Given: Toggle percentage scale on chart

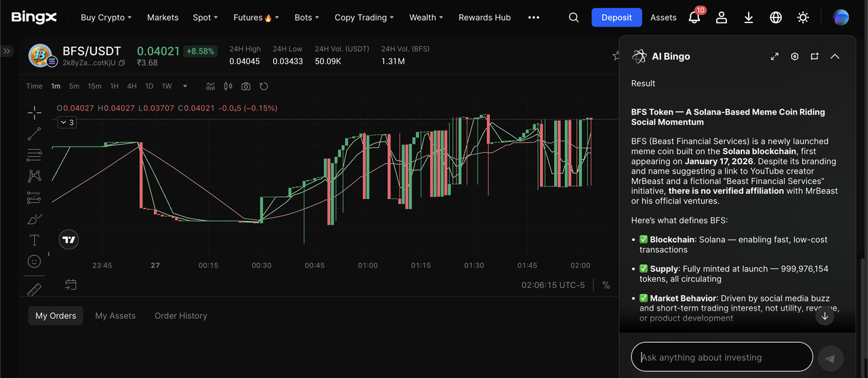Looking at the screenshot, I should pos(606,285).
